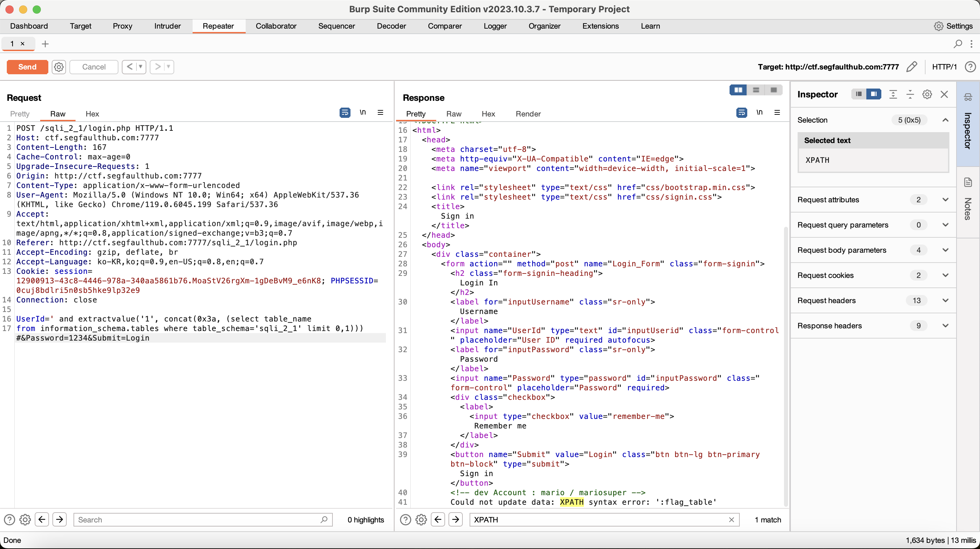
Task: Click the Repeater search magnifier icon
Action: [x=958, y=44]
